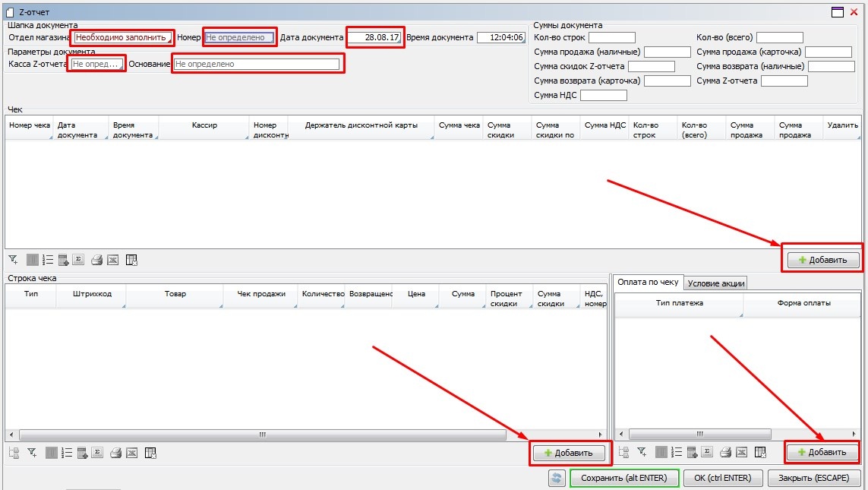868x490 pixels.
Task: Click the sum (Σ) icon under the Чек table
Action: point(80,260)
